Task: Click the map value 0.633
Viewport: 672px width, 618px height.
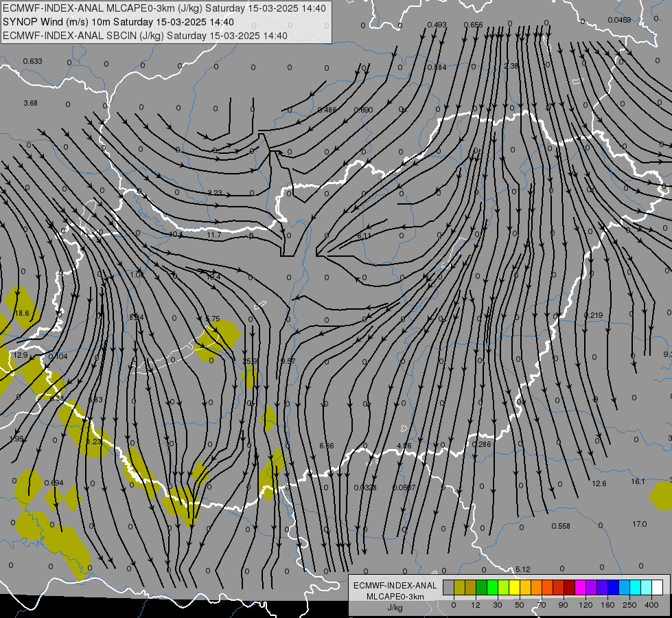Action: pyautogui.click(x=32, y=61)
